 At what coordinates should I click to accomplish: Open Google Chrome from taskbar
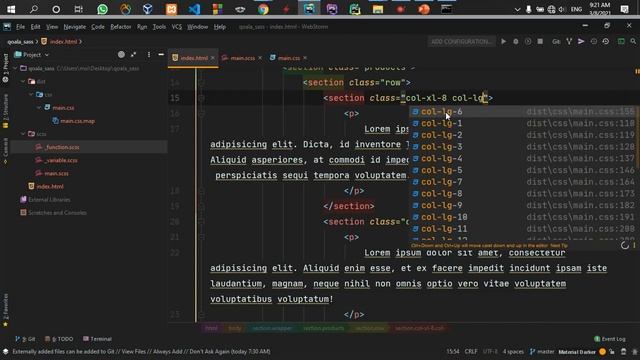tap(263, 9)
